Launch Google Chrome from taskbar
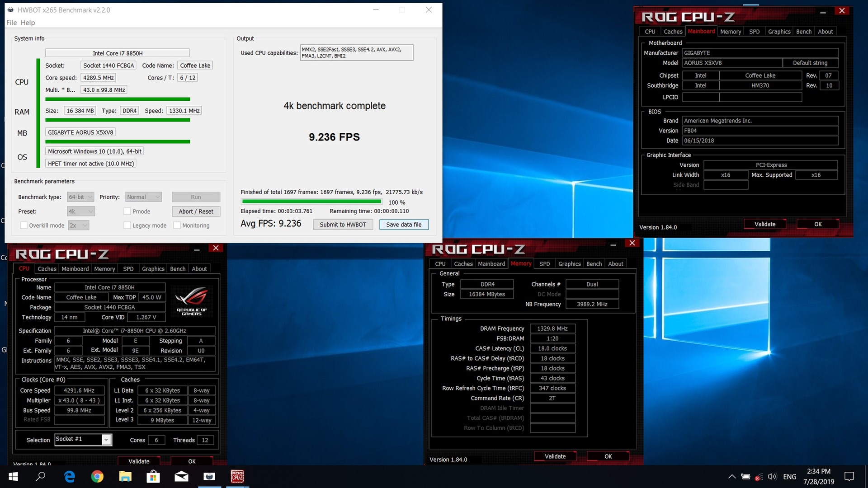The width and height of the screenshot is (868, 488). point(97,477)
